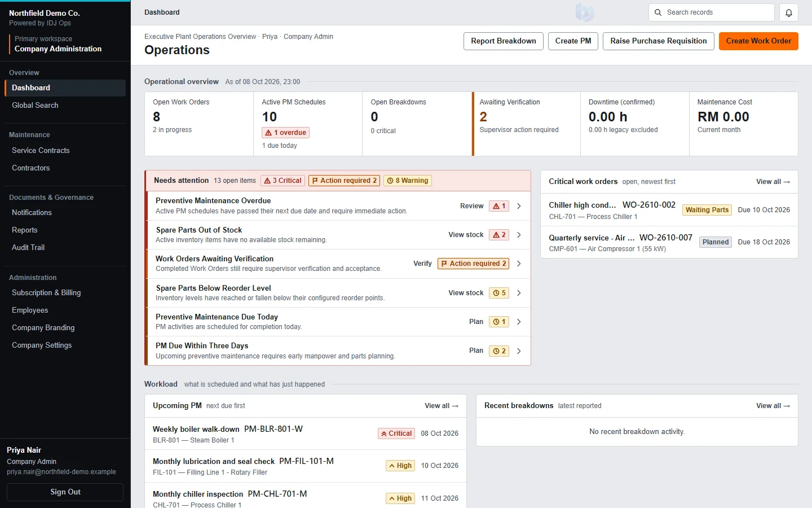Expand Spare Parts Below Reorder Level chevron
Screen dimensions: 812x508
tap(519, 293)
